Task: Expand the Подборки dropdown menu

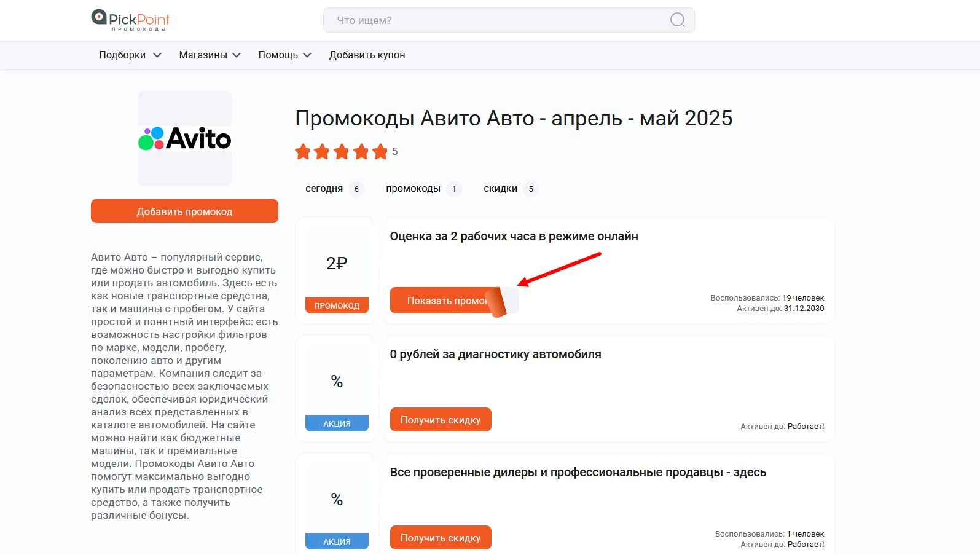Action: click(x=130, y=55)
